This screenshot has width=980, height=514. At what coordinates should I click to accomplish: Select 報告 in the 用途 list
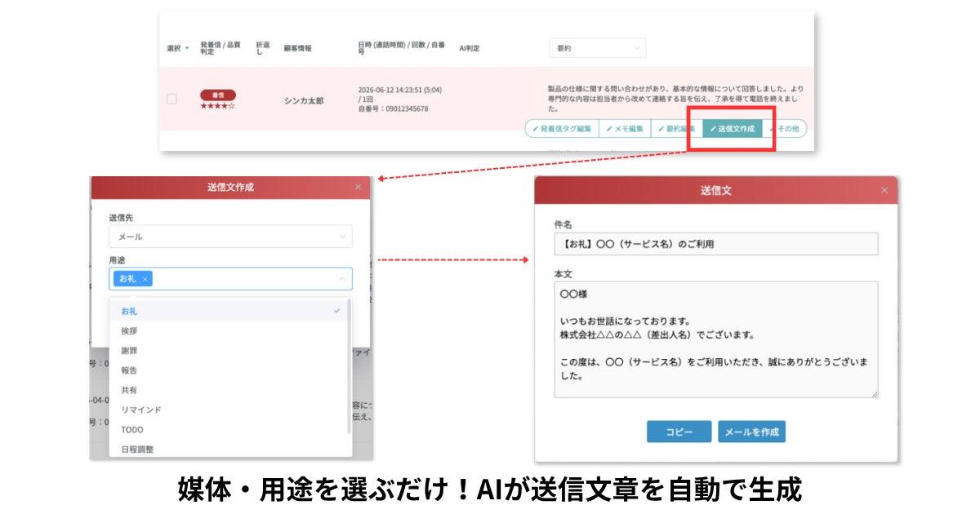click(229, 370)
